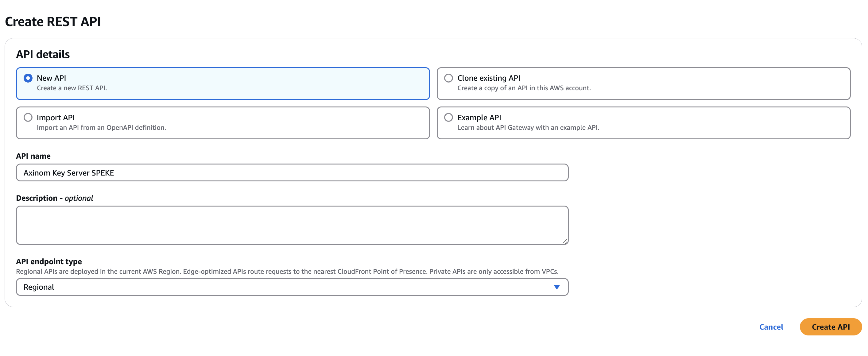Click the Import API label text
Viewport: 868px width, 356px height.
[56, 118]
